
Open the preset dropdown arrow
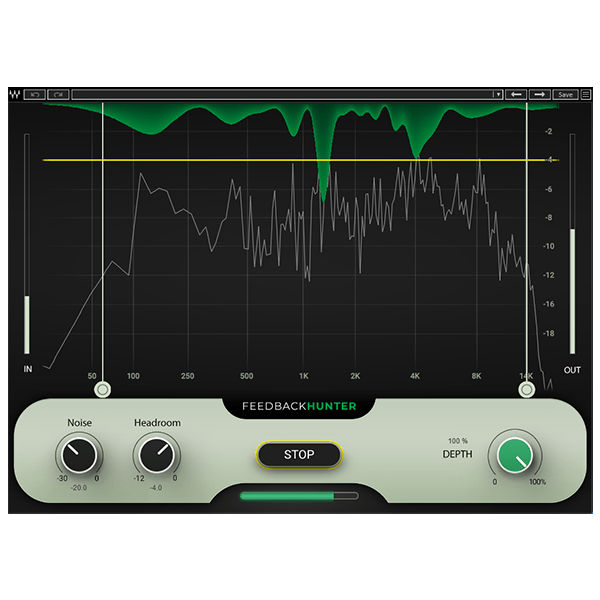coord(497,94)
